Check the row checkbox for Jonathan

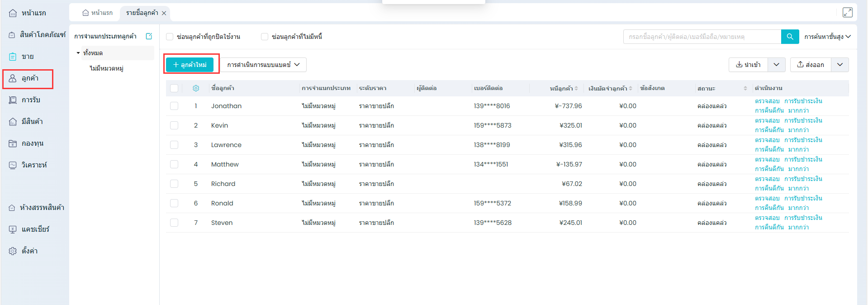pos(174,106)
